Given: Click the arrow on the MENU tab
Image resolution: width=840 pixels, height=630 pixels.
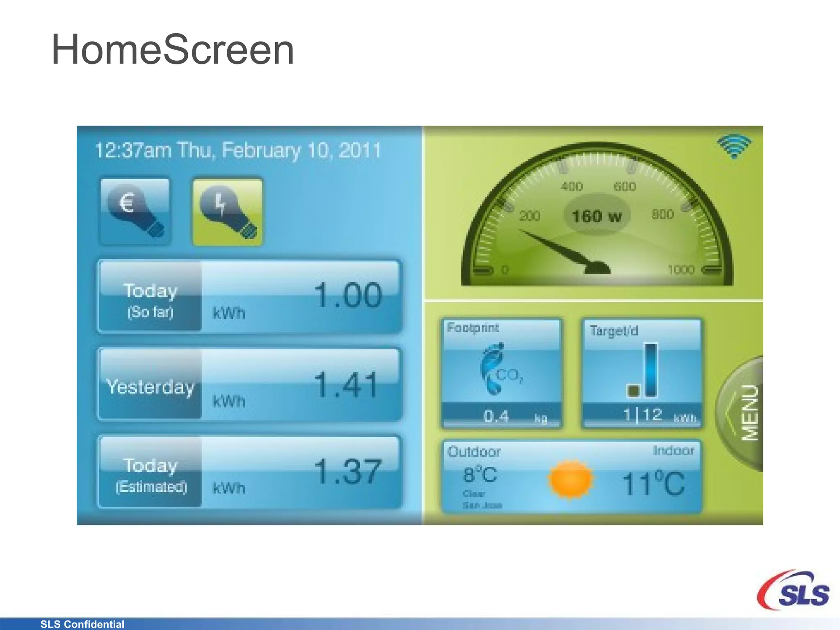Looking at the screenshot, I should [x=730, y=413].
